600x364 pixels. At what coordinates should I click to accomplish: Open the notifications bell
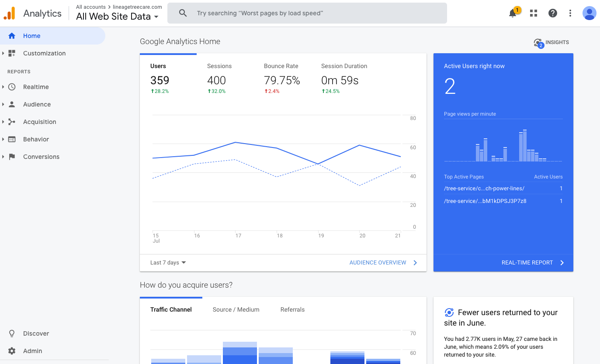click(513, 13)
